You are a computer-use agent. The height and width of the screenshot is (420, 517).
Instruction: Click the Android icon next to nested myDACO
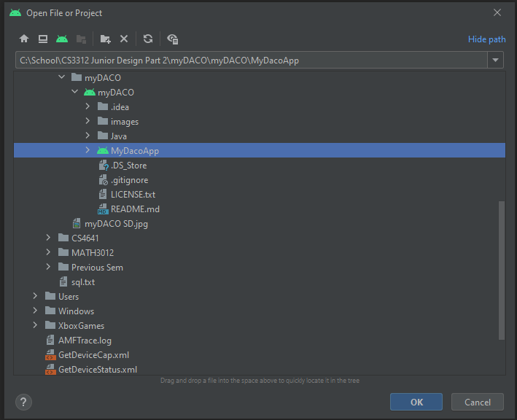tap(90, 93)
